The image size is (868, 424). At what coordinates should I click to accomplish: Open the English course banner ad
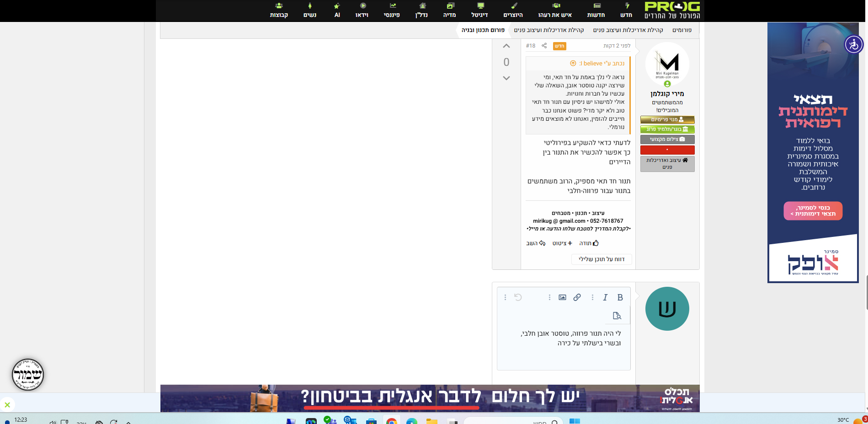point(430,398)
